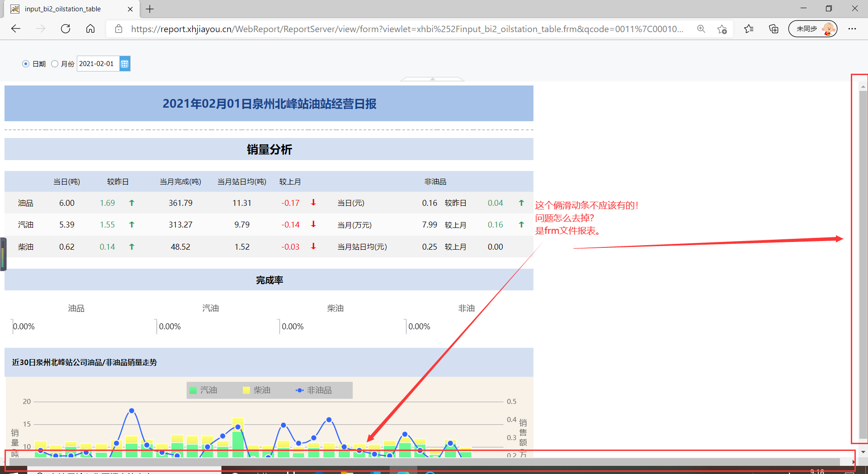
Task: Open a new browser tab
Action: point(150,9)
